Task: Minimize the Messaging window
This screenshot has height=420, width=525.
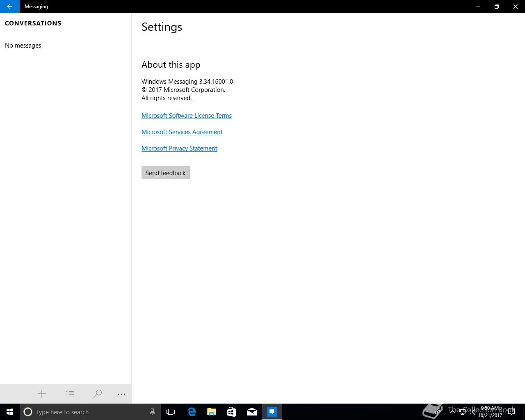Action: pyautogui.click(x=478, y=7)
